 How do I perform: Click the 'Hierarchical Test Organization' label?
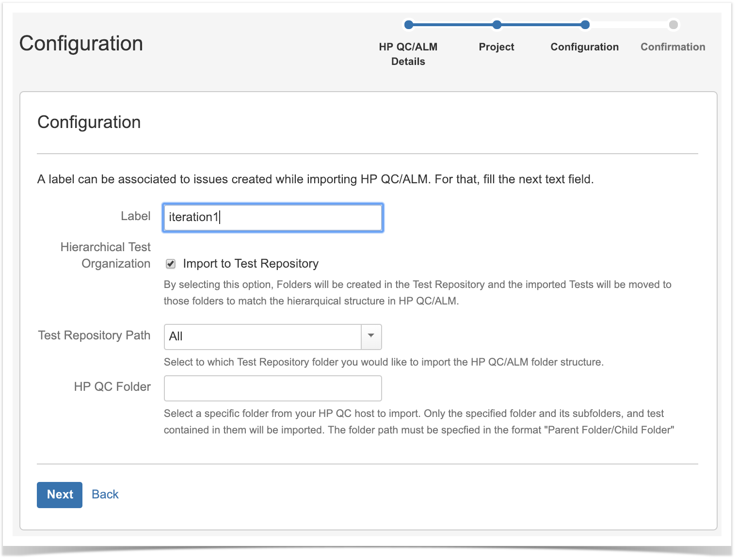[x=106, y=256]
